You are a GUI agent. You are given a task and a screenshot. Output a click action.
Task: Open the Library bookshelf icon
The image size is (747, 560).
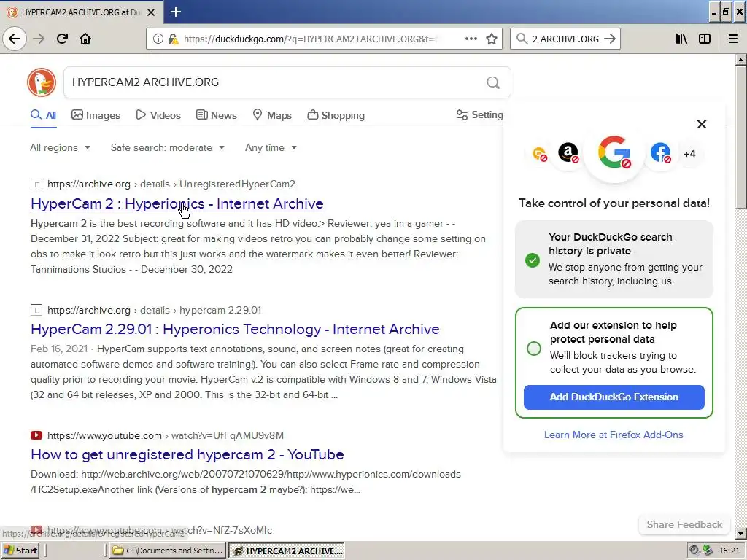[x=681, y=39]
